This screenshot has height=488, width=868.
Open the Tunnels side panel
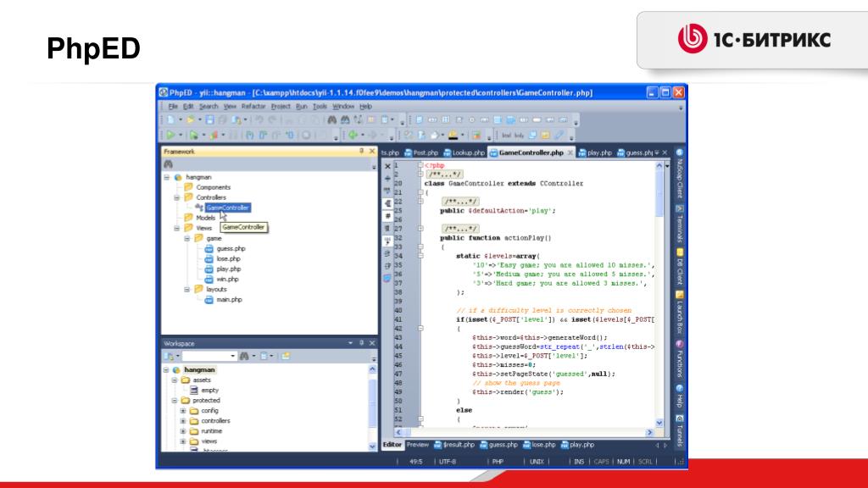point(680,430)
